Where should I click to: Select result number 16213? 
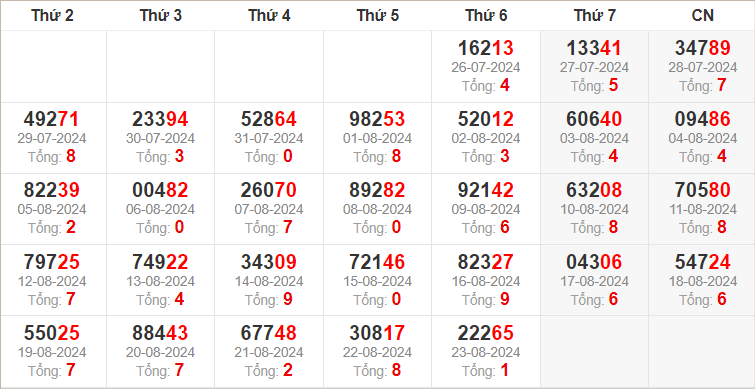coord(485,48)
